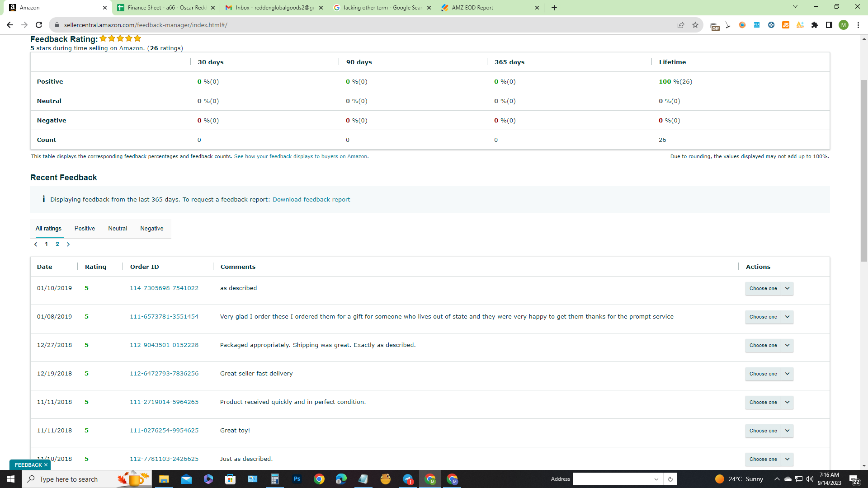The height and width of the screenshot is (488, 868).
Task: Expand Choose one for order 112-7781103-2426625
Action: (x=769, y=459)
